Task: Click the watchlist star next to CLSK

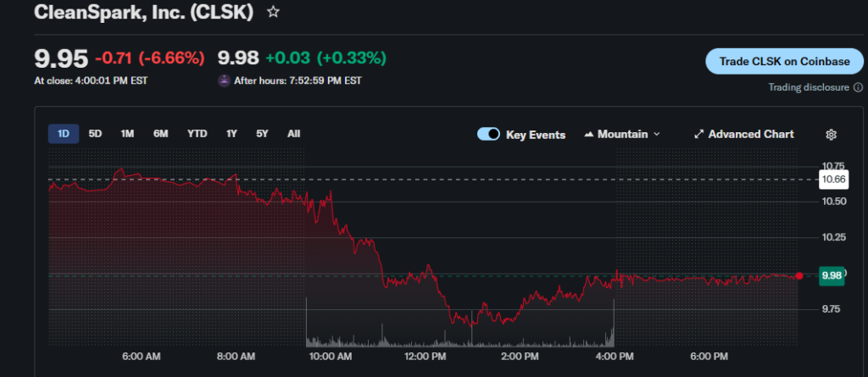Action: (x=273, y=13)
